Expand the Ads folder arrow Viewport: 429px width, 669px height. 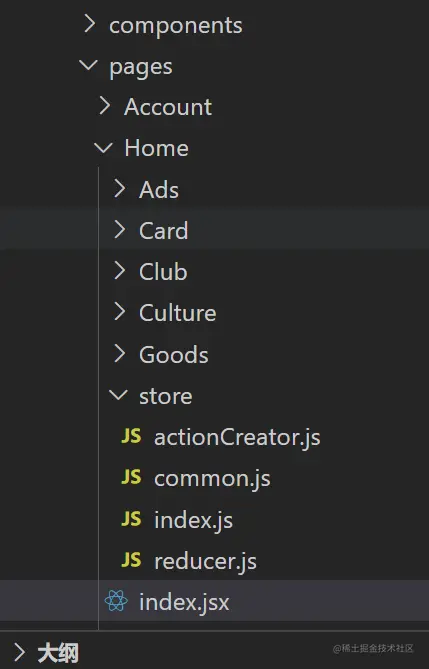[x=120, y=188]
